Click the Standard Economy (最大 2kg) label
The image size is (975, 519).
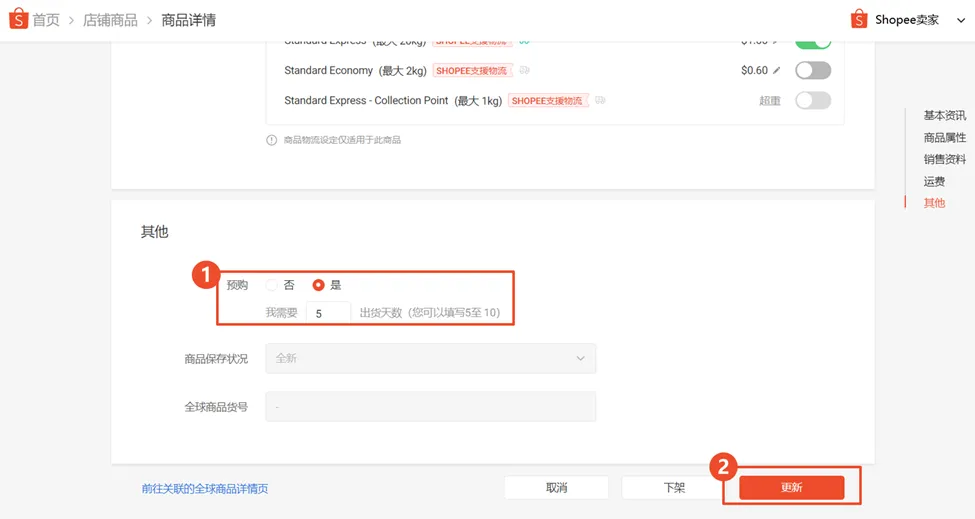355,70
